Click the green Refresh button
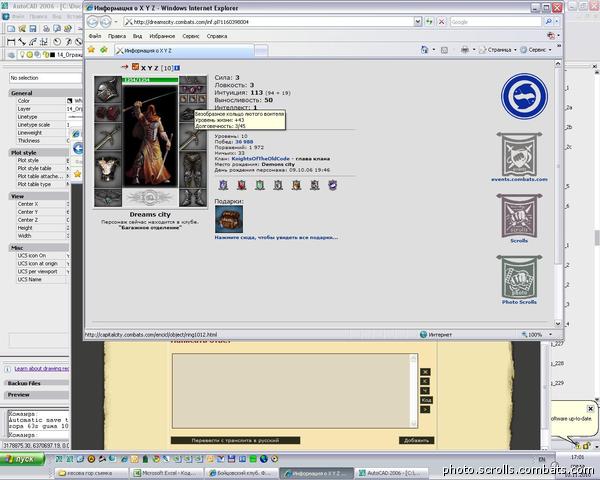 pos(429,22)
